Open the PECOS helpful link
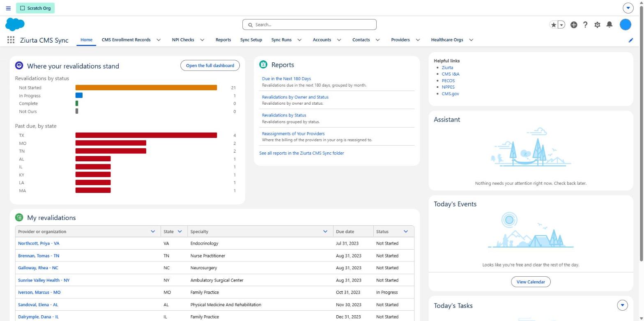This screenshot has height=321, width=644. point(448,80)
